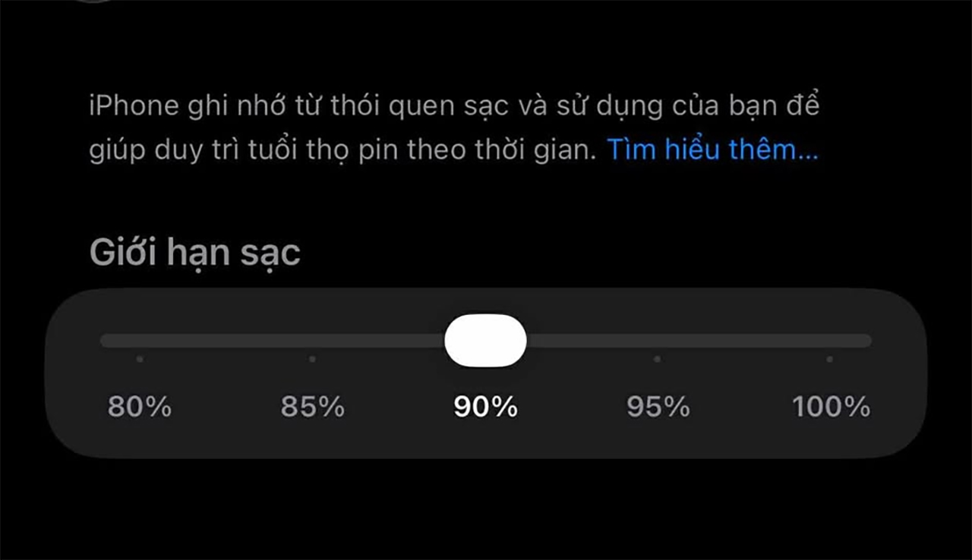Open the "Tìm hiểu thêm..." link
This screenshot has height=560, width=972.
(712, 150)
